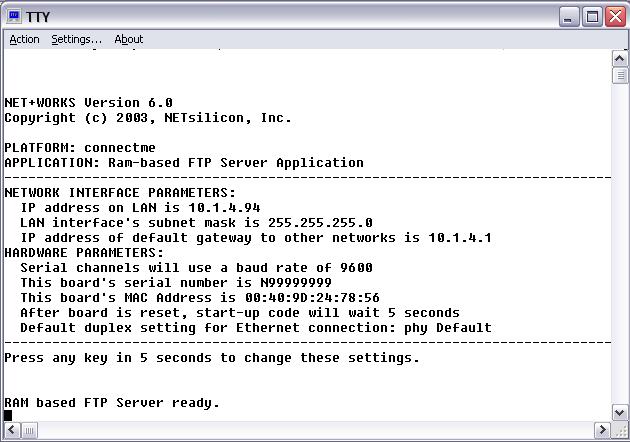630x442 pixels.
Task: Open the About menu item
Action: click(128, 39)
